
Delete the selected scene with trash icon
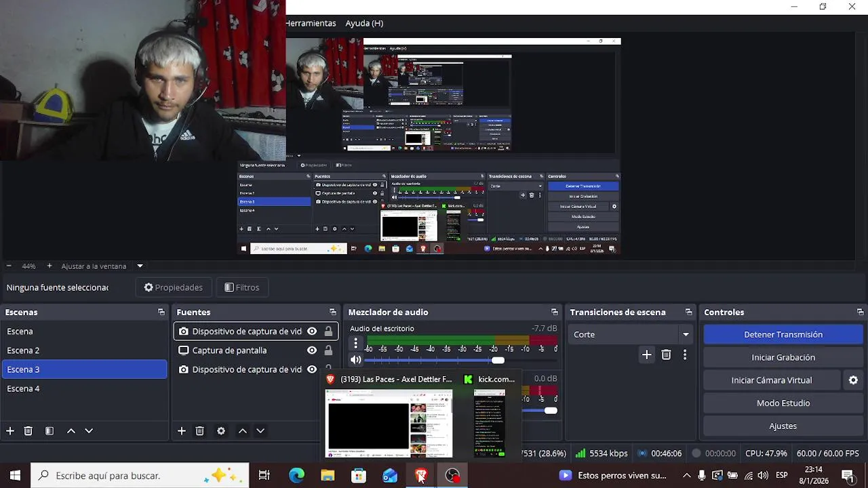[x=28, y=431]
